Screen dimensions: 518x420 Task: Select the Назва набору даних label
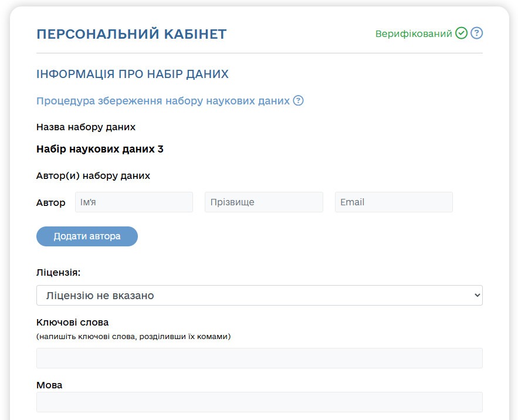(x=86, y=127)
